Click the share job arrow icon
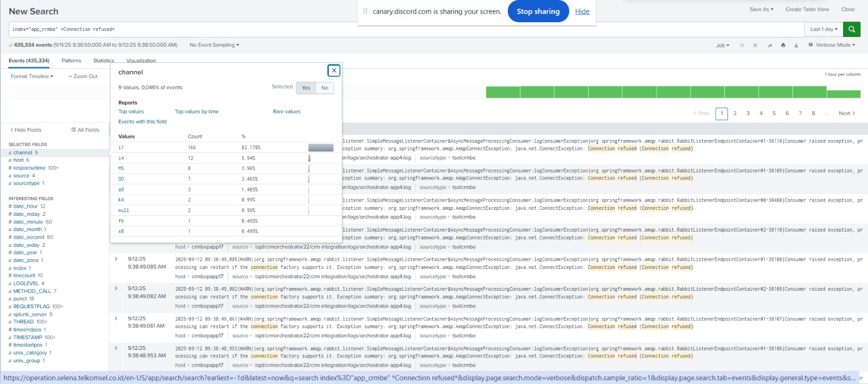The image size is (868, 384). pyautogui.click(x=769, y=46)
